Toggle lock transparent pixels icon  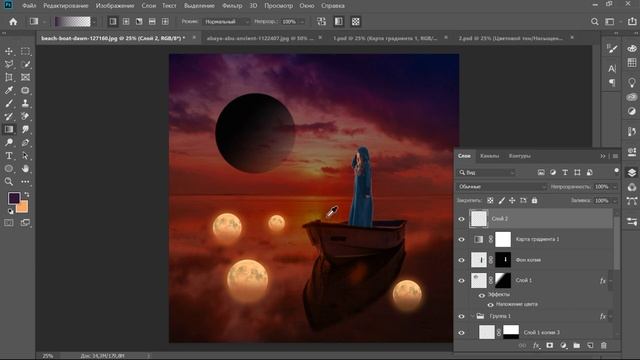pos(490,200)
